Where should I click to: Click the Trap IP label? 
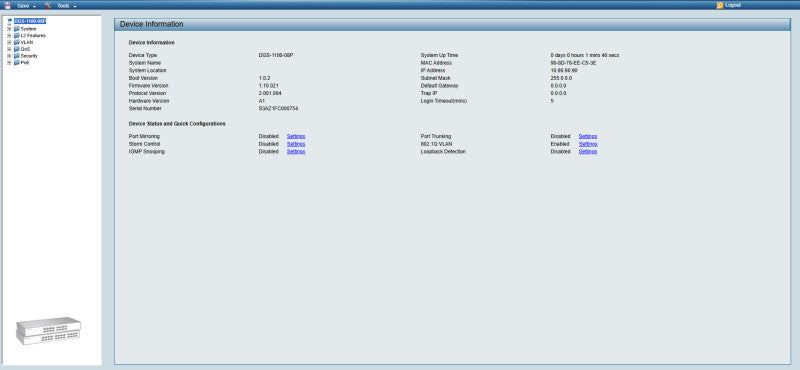(429, 93)
